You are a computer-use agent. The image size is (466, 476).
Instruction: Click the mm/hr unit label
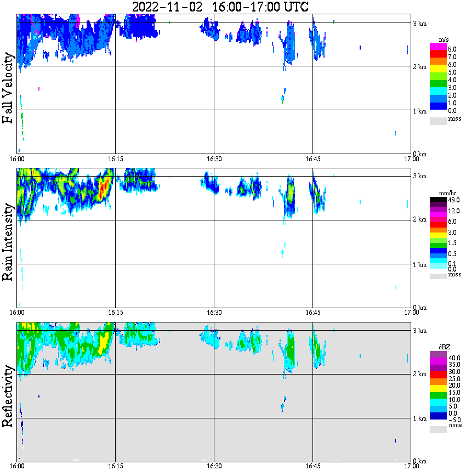(x=447, y=193)
